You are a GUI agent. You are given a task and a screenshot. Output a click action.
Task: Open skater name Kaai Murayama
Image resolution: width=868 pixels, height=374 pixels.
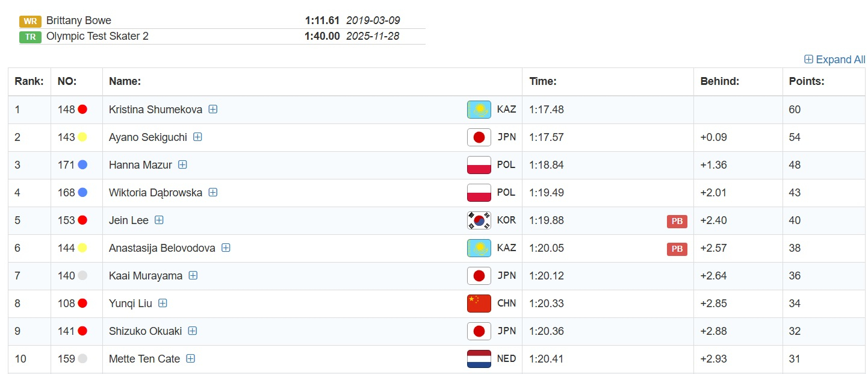click(x=146, y=276)
